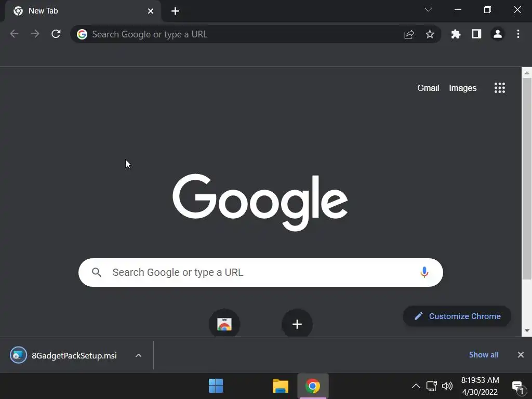Go back using the back arrow
The image size is (532, 399).
(x=14, y=34)
